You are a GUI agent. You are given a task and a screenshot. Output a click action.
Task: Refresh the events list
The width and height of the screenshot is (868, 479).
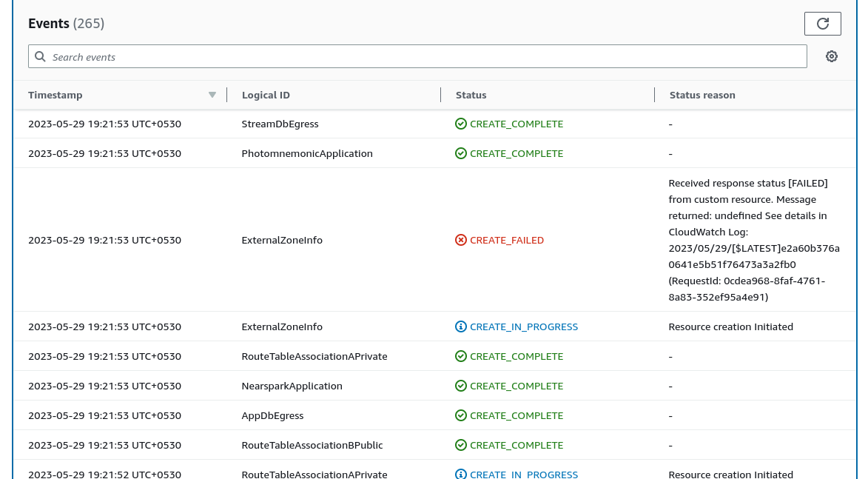click(822, 24)
